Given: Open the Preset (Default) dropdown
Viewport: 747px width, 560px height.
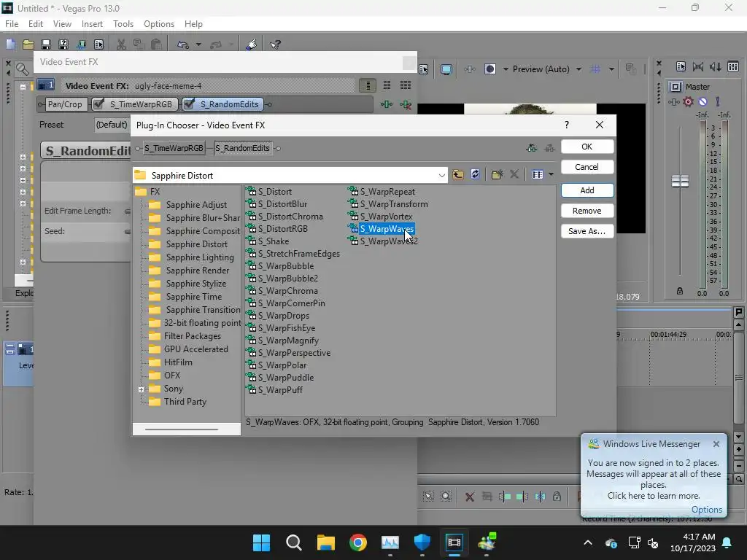Looking at the screenshot, I should coord(112,125).
